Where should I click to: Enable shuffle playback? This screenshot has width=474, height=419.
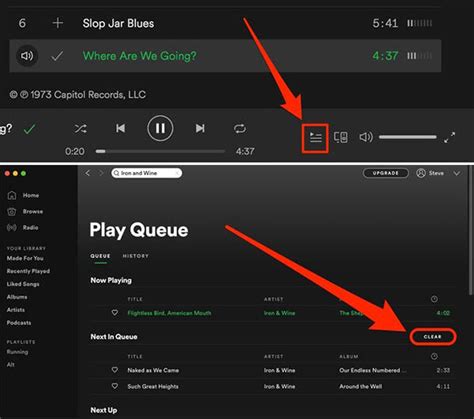point(81,128)
